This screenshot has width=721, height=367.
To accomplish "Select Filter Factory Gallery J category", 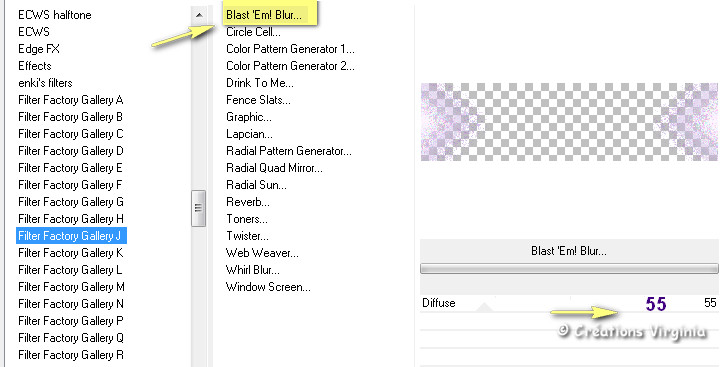I will [x=71, y=236].
